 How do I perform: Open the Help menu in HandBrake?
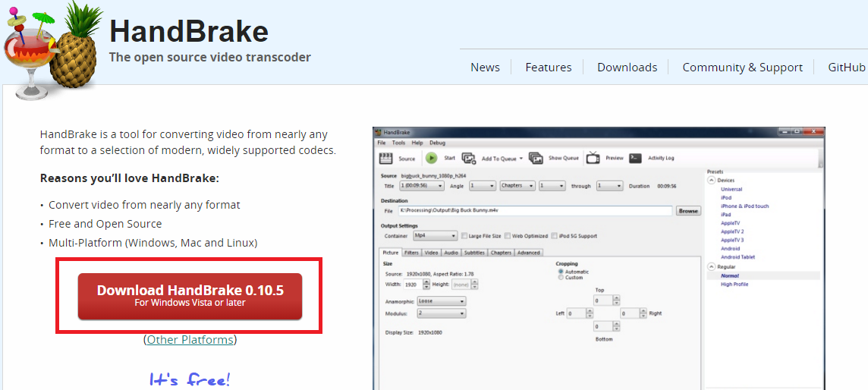pos(417,143)
